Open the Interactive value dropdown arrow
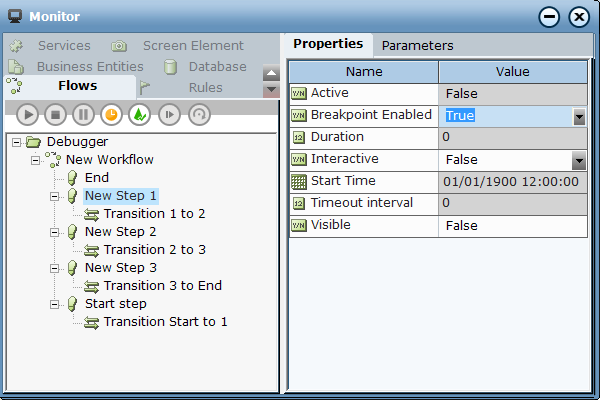Screen dimensions: 600x400 point(579,161)
